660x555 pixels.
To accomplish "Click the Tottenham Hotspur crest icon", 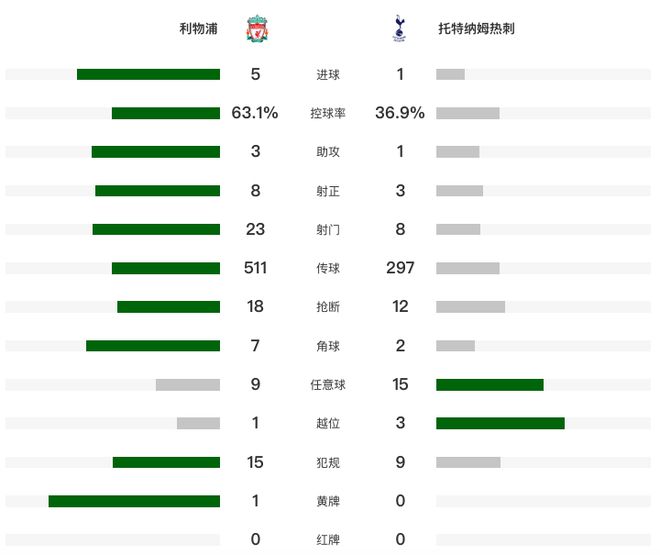I will pos(400,29).
